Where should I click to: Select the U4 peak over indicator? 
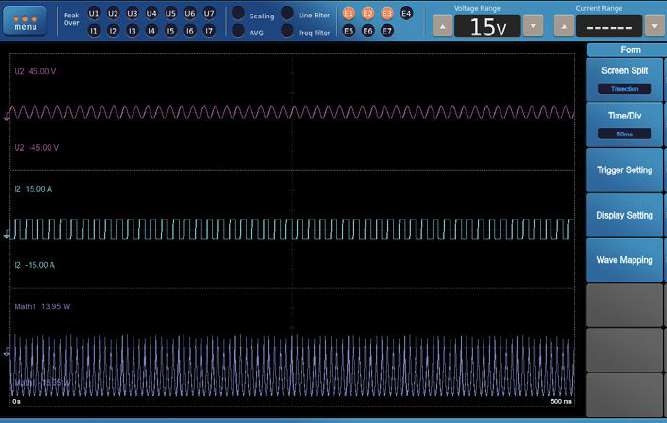point(151,14)
